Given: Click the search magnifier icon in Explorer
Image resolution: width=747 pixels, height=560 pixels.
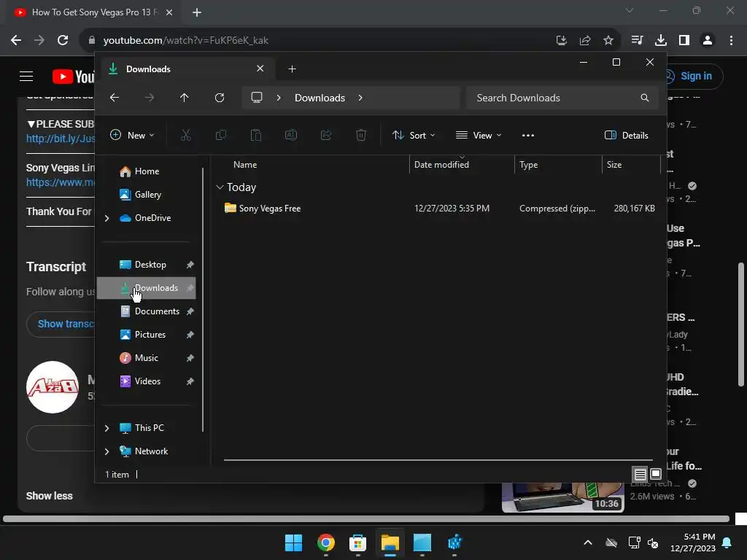Looking at the screenshot, I should tap(645, 98).
